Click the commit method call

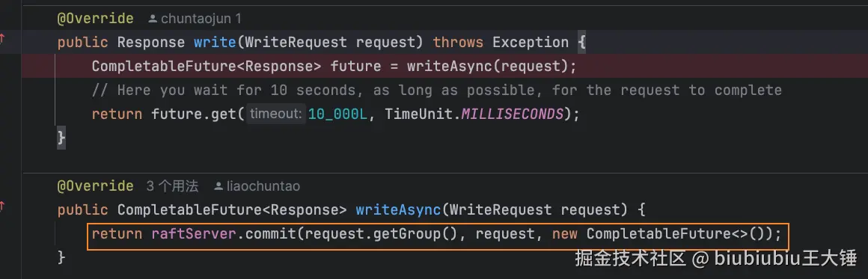pos(270,234)
